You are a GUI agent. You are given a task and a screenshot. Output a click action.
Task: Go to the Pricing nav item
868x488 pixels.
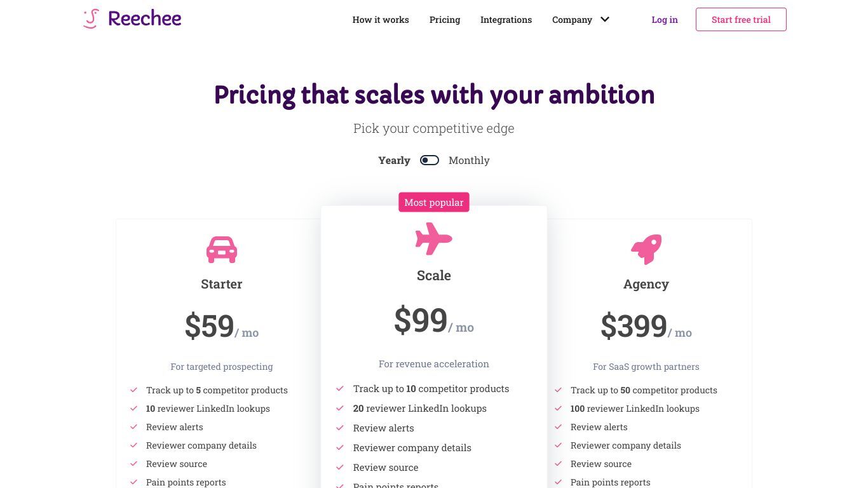[445, 20]
